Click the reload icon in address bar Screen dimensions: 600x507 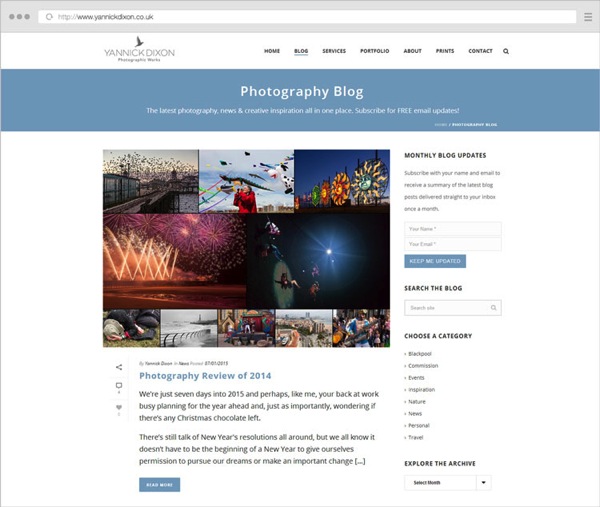(49, 17)
